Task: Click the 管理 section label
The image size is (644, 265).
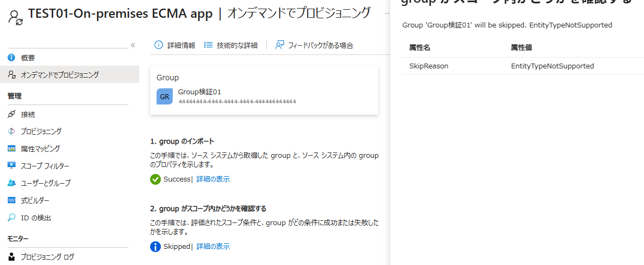Action: [x=15, y=96]
